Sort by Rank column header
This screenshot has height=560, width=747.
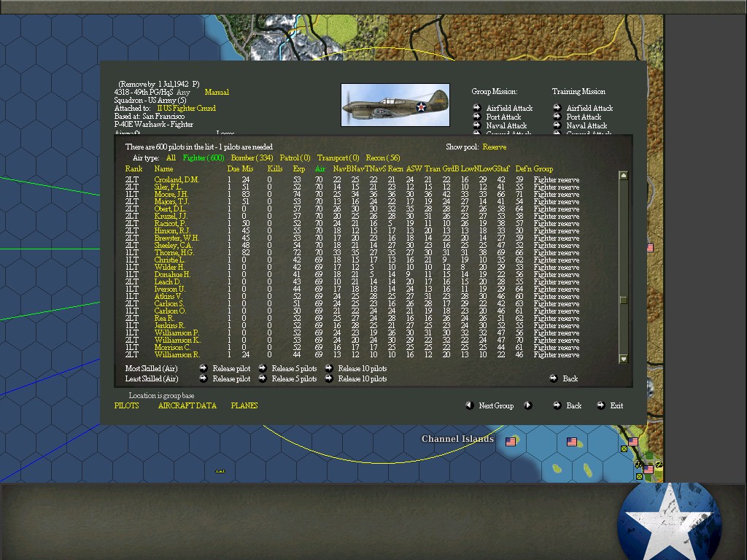(x=134, y=169)
